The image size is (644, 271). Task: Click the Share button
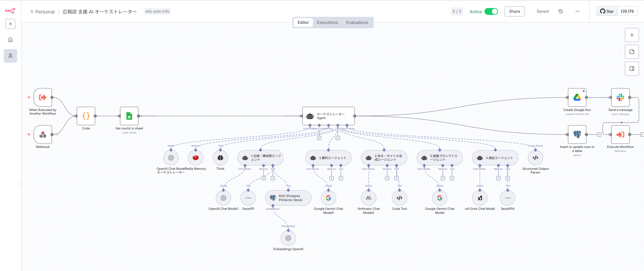pos(514,11)
